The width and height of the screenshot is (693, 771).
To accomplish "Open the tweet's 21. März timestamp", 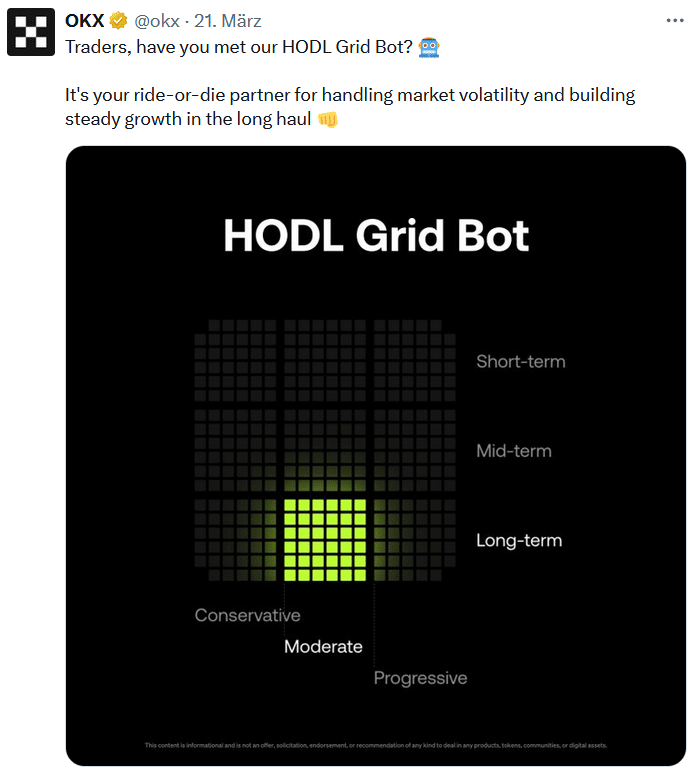I will click(x=229, y=21).
